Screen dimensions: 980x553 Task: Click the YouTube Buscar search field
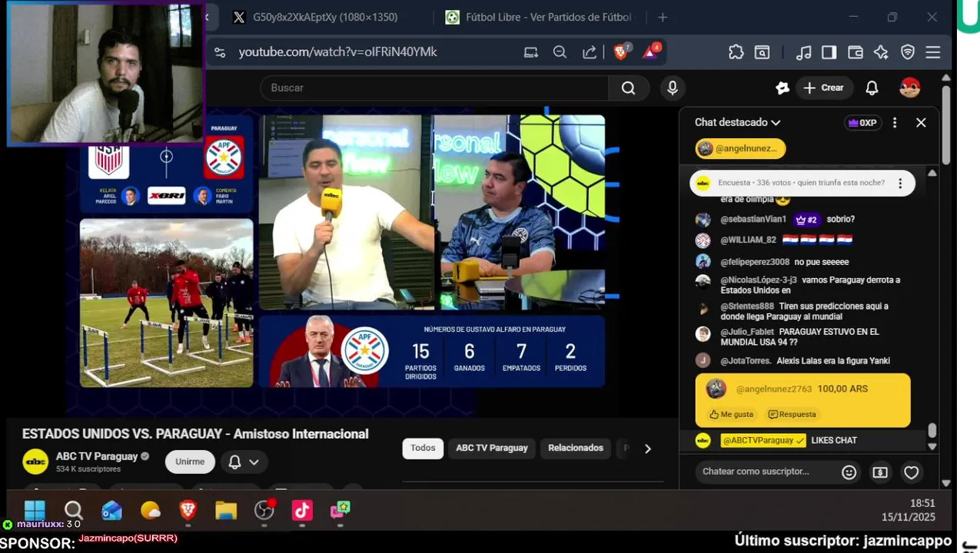tap(434, 88)
